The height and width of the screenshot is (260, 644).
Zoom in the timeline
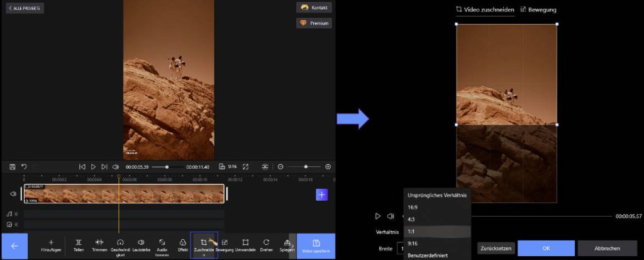tap(328, 167)
